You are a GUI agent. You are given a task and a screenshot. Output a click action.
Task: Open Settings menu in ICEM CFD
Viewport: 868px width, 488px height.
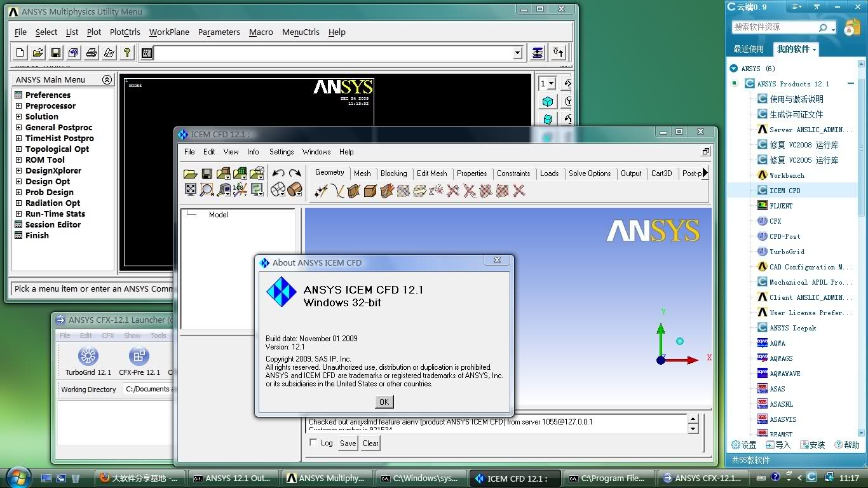click(x=281, y=152)
